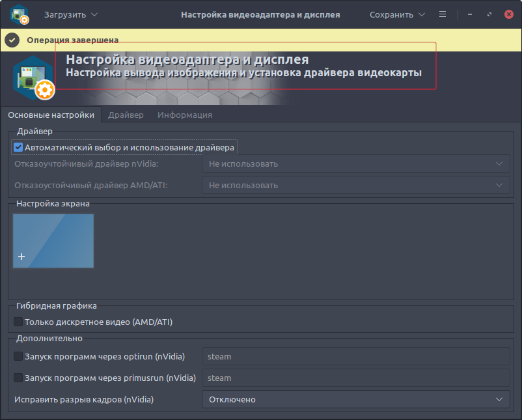This screenshot has height=420, width=522.
Task: Click the header subtitle about драйвера видеокарты
Action: (243, 73)
